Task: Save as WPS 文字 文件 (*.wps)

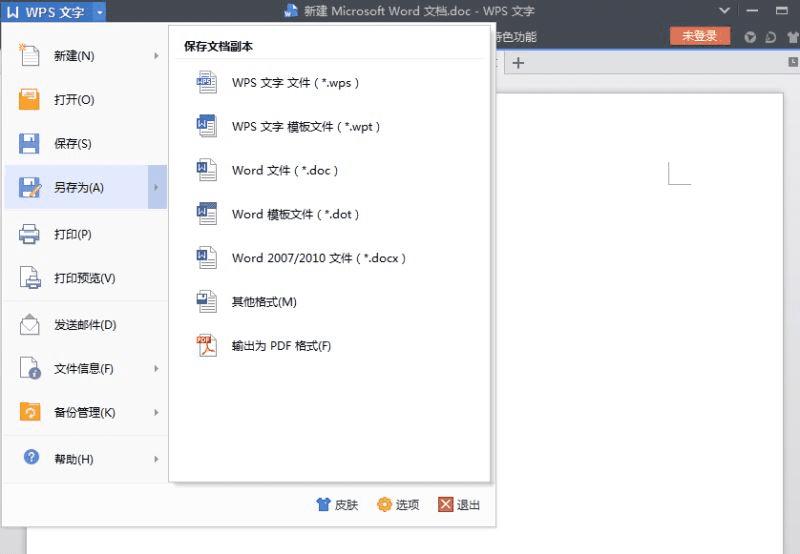Action: point(295,83)
